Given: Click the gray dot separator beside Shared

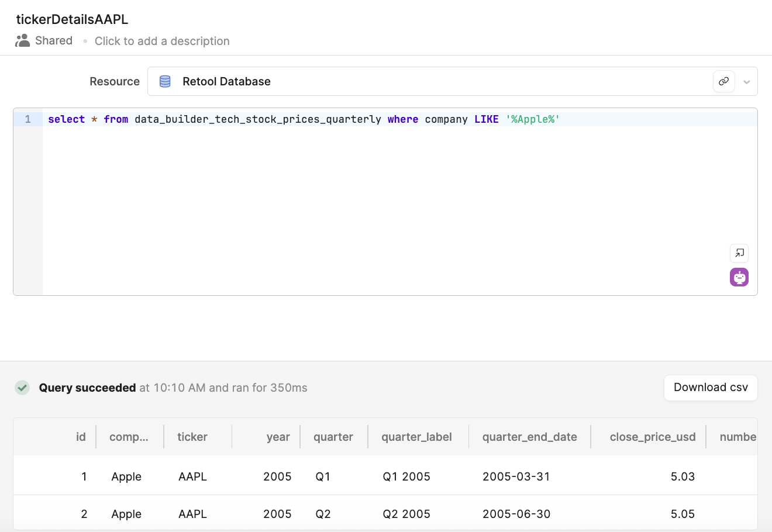Looking at the screenshot, I should (85, 41).
